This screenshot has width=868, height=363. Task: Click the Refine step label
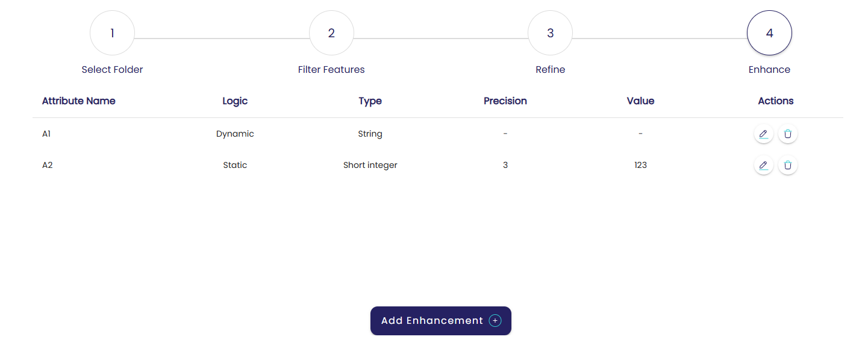(550, 70)
